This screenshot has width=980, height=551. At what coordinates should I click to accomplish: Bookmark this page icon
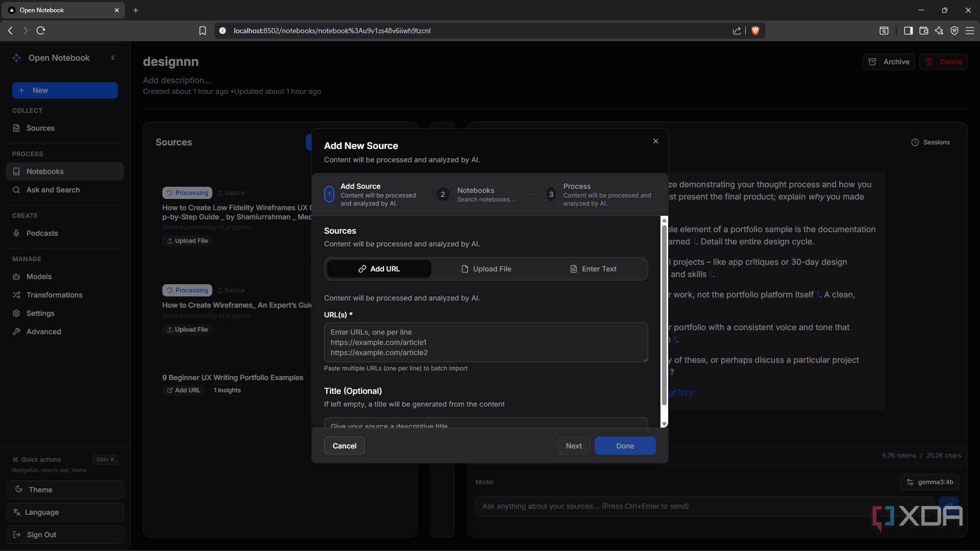[x=203, y=31]
